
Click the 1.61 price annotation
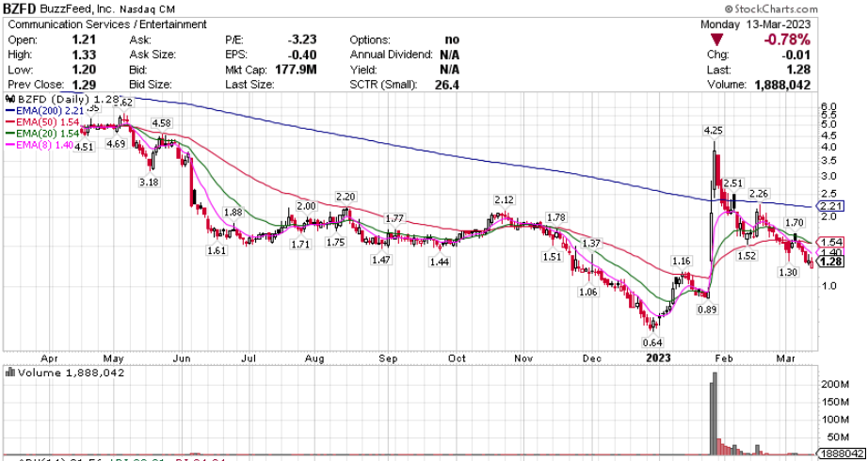[x=217, y=250]
